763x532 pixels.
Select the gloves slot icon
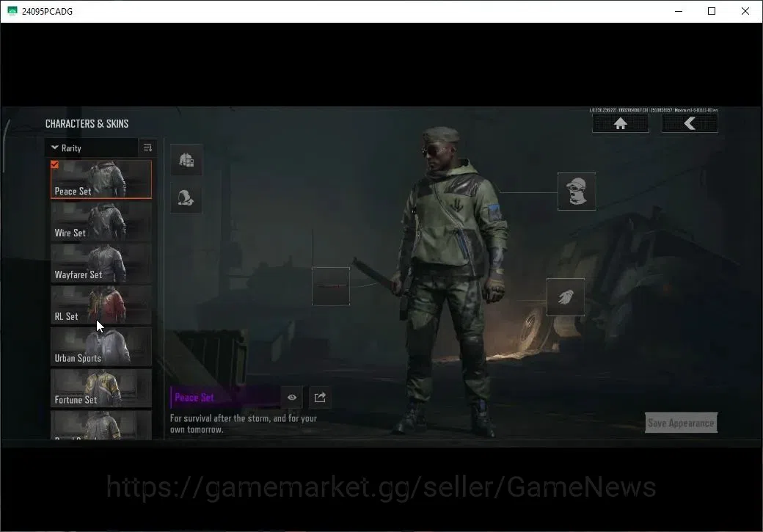point(566,297)
